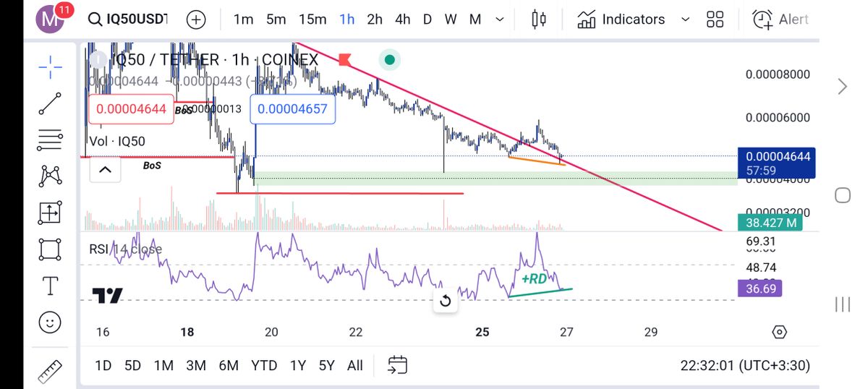Select the crosshair cursor tool
The height and width of the screenshot is (389, 868).
[50, 68]
